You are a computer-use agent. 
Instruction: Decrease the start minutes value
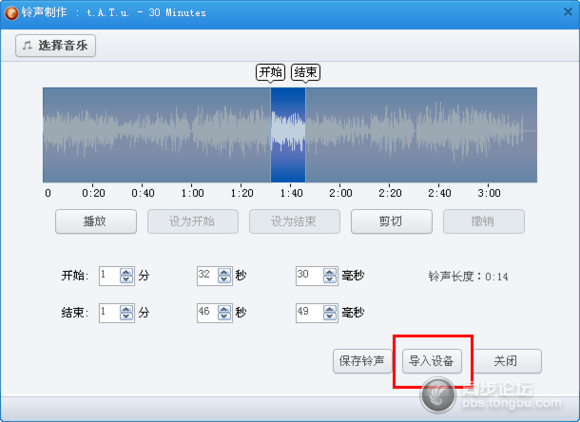coord(126,279)
